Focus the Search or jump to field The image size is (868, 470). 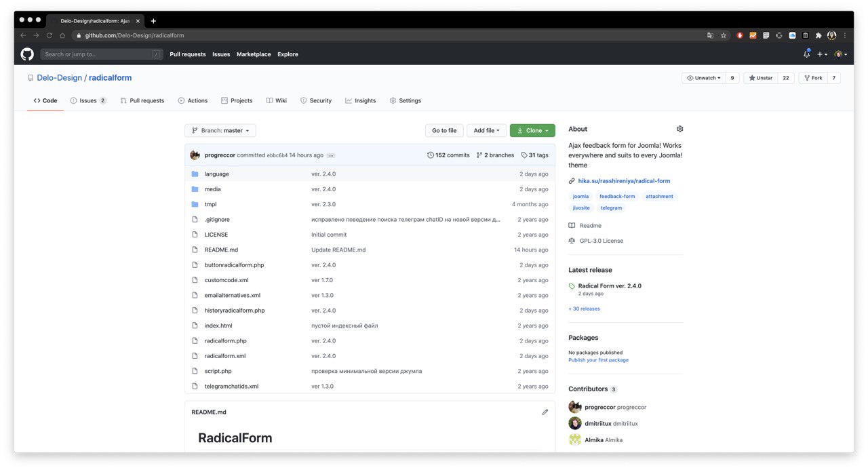(x=102, y=54)
